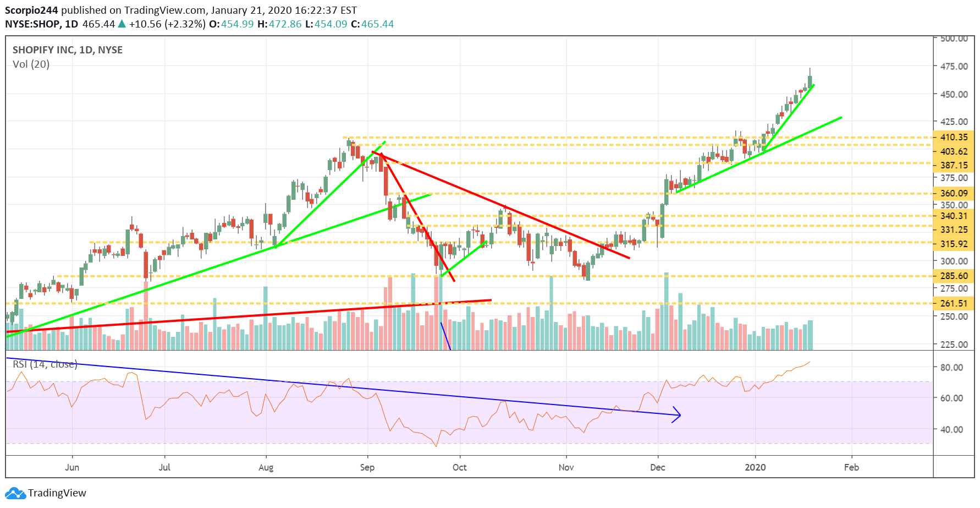Click the high value H:472.86
Screen dimensions: 980x508
click(x=279, y=24)
